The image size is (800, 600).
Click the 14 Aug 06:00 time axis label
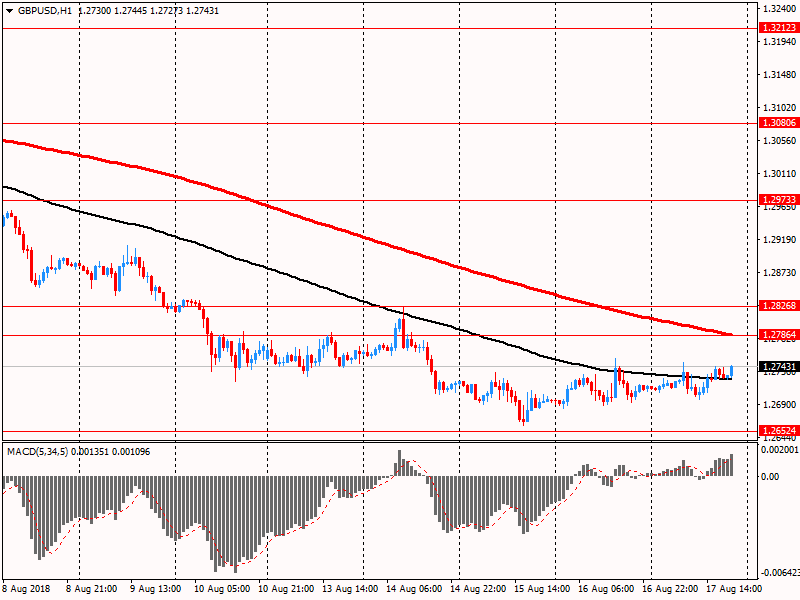click(x=414, y=588)
